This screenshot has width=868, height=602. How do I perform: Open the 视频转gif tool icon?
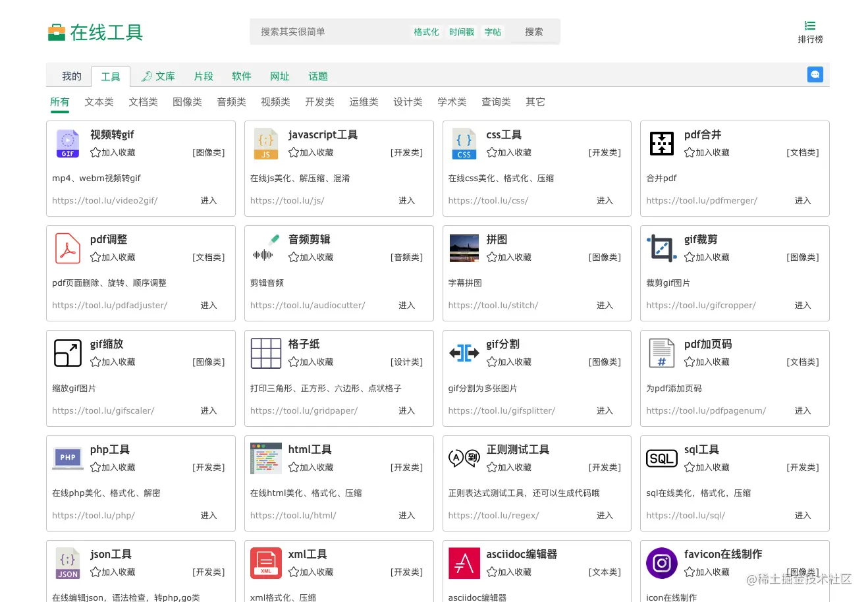pyautogui.click(x=68, y=144)
